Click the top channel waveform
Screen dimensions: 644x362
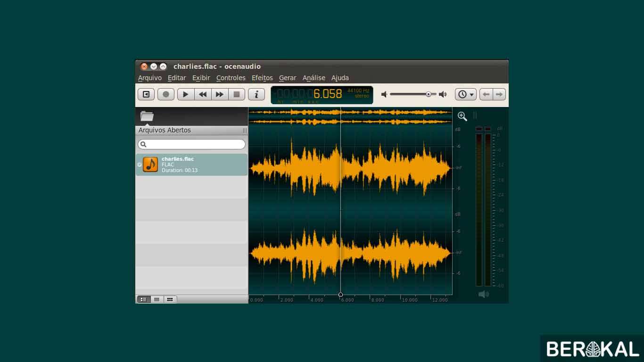[350, 167]
